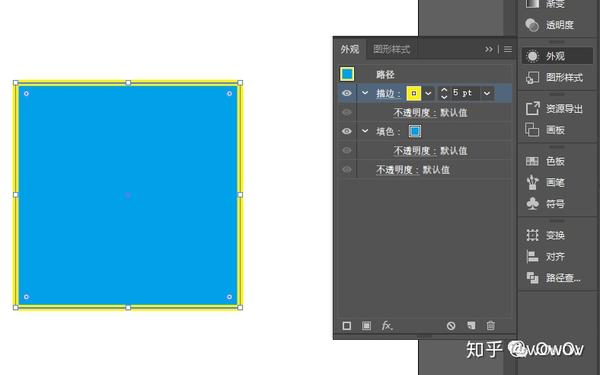Click Add New Stroke icon at panel bottom
The width and height of the screenshot is (600, 375).
(x=347, y=326)
